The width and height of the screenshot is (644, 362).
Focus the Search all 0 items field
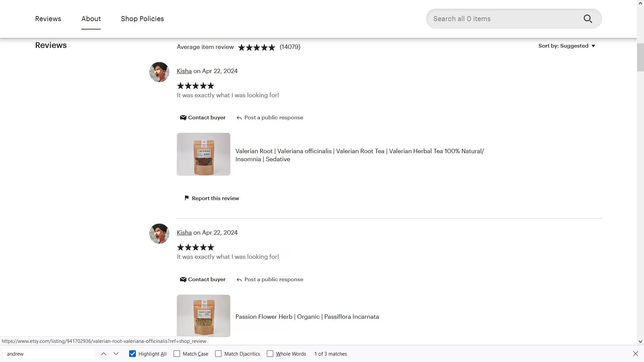503,19
